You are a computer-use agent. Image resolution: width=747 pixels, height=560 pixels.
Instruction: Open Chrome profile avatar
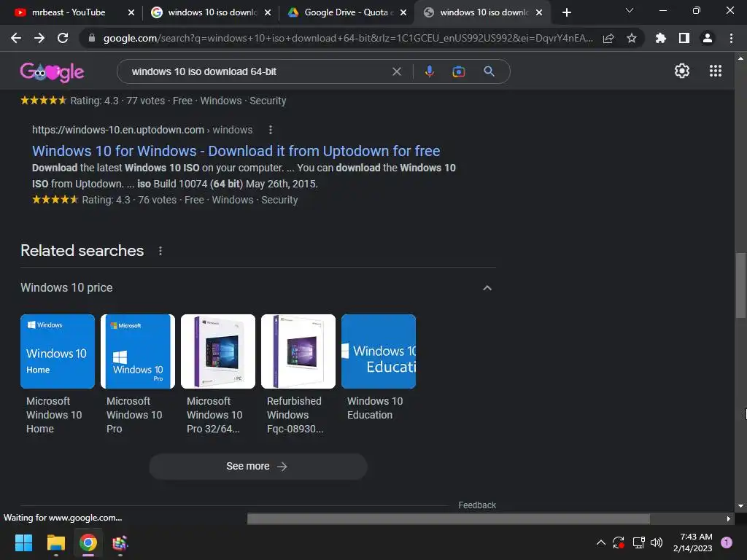(x=708, y=38)
